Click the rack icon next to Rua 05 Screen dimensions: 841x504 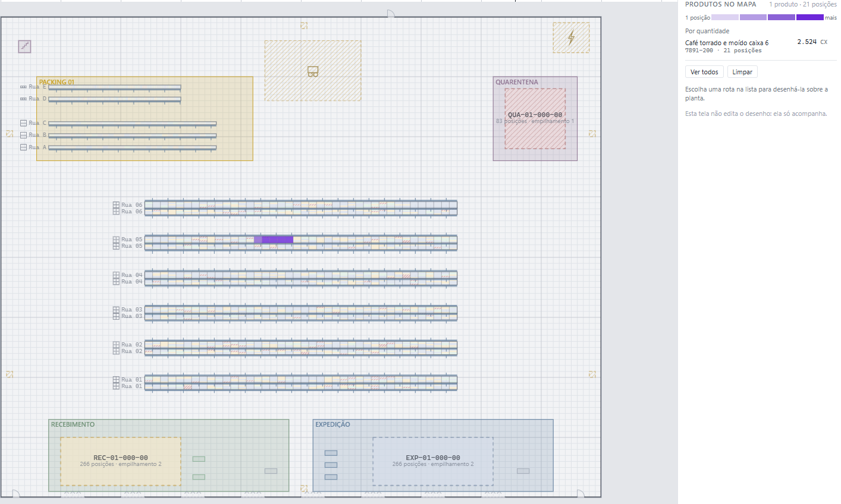click(x=116, y=242)
